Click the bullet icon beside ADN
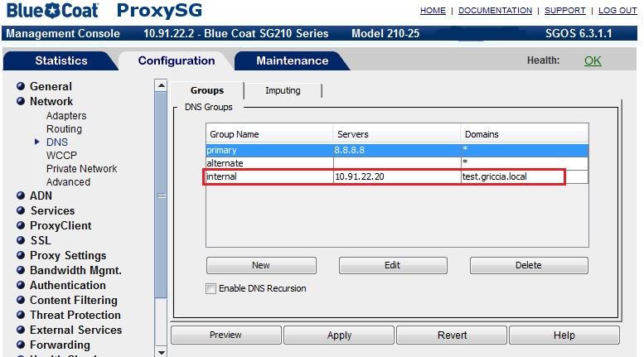The width and height of the screenshot is (644, 357). (x=21, y=195)
